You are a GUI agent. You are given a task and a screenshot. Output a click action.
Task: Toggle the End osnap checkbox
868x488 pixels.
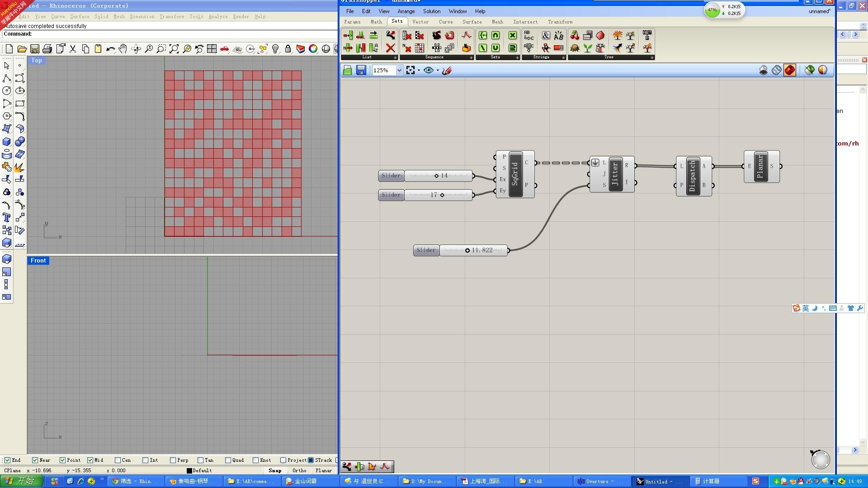click(x=7, y=460)
